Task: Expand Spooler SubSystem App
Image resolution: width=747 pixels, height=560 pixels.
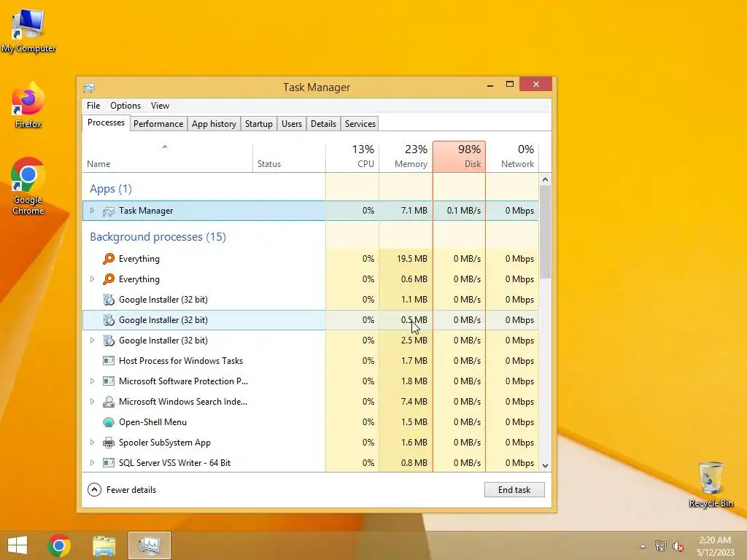Action: point(92,443)
